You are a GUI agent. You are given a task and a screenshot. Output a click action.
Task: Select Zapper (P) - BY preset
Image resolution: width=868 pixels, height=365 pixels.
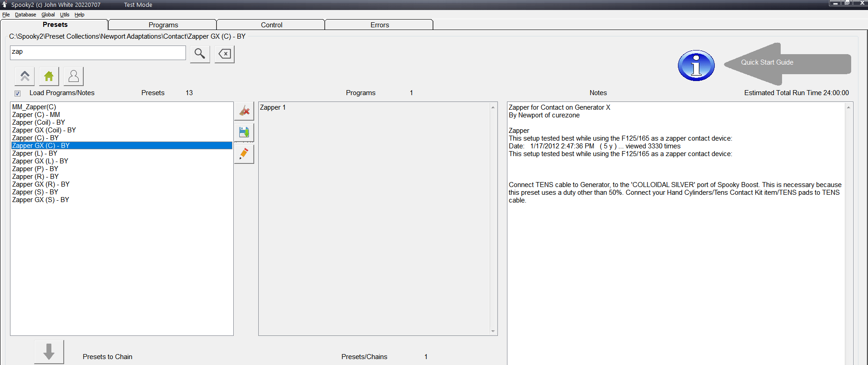point(122,169)
